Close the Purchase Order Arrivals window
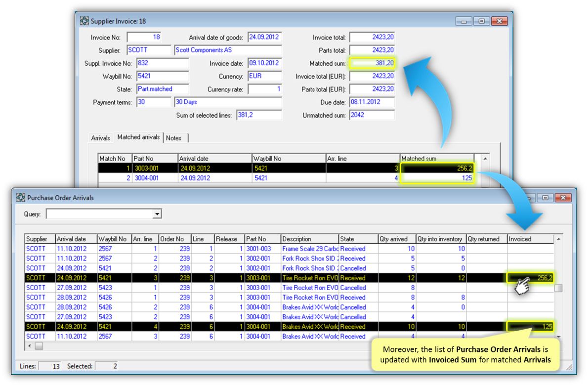Image resolution: width=588 pixels, height=386 pixels. 563,198
